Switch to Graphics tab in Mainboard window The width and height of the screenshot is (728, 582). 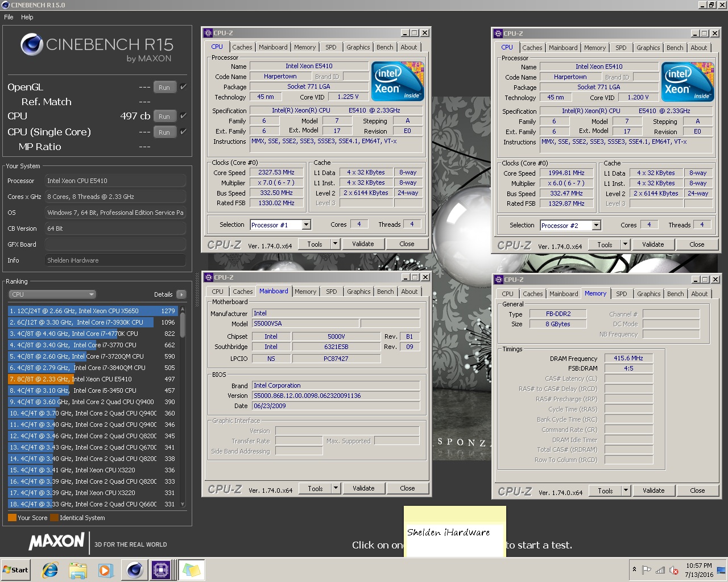click(x=359, y=292)
